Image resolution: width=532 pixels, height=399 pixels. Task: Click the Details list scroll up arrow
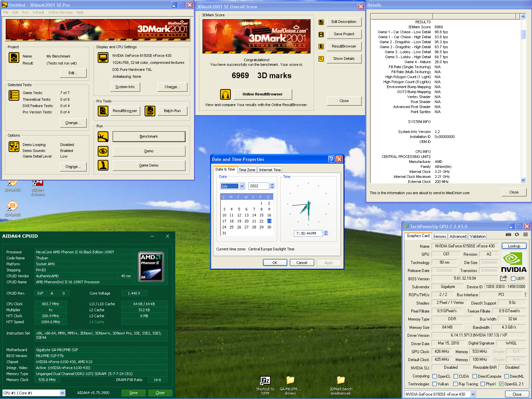[x=523, y=16]
